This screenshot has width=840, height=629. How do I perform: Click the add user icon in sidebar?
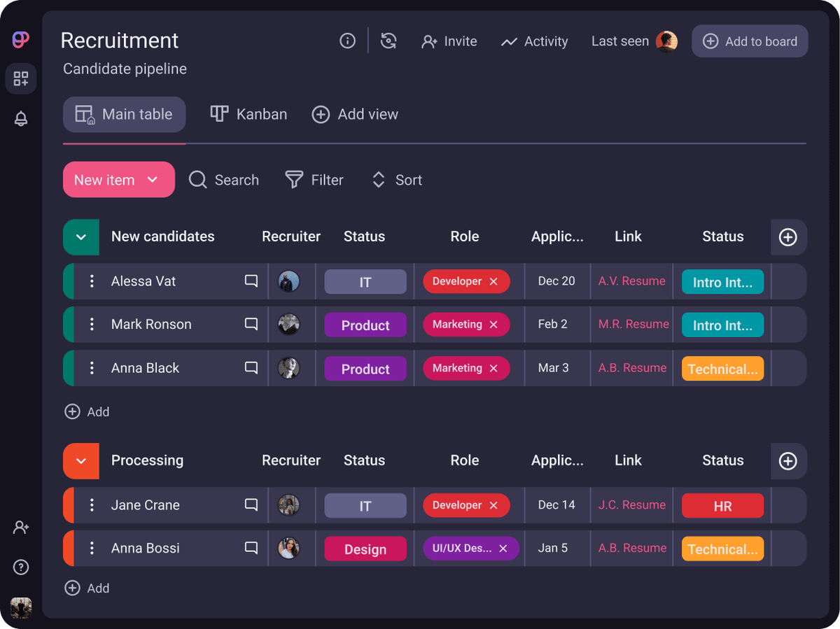click(x=21, y=528)
